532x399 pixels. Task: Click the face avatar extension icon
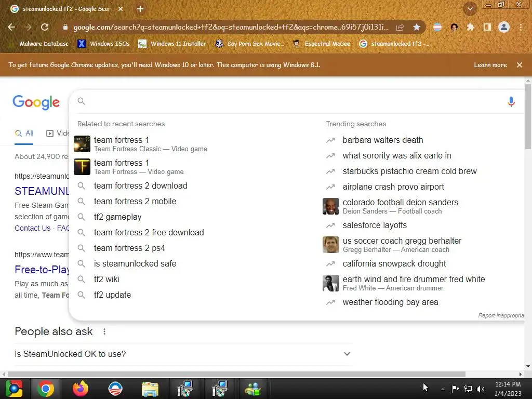point(454,27)
